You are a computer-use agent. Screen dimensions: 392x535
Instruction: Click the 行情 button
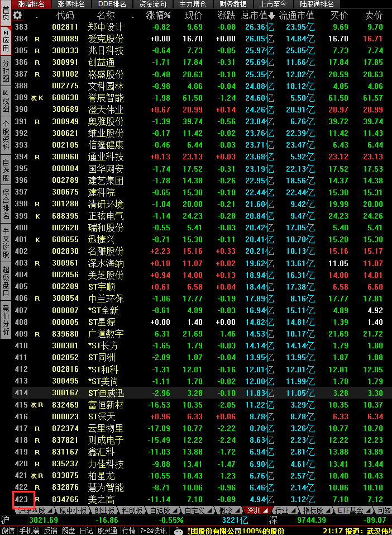coord(128,531)
